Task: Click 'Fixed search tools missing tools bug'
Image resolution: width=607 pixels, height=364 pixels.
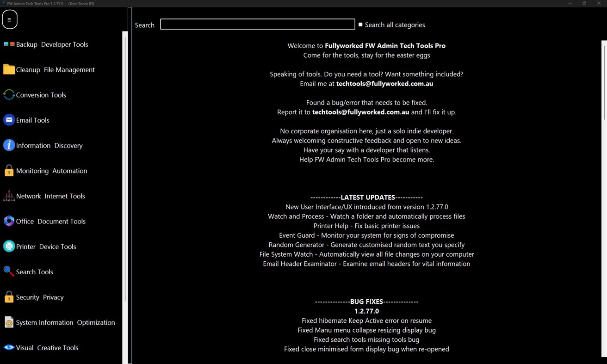Action: [x=366, y=339]
